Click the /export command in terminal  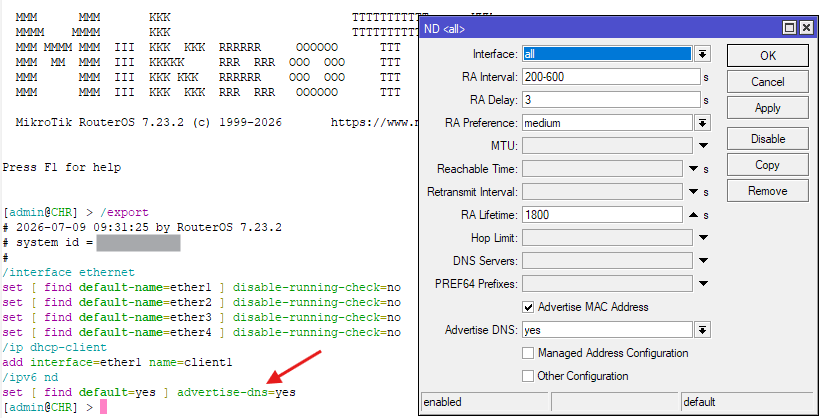[x=124, y=212]
